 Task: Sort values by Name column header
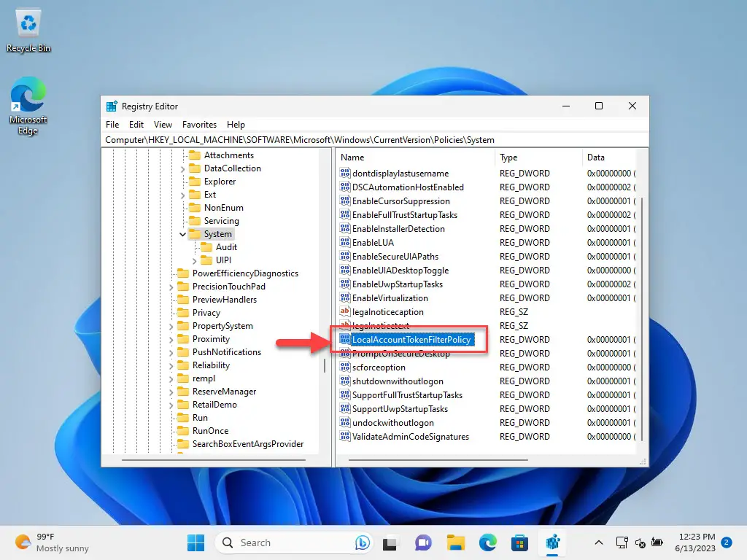(415, 157)
